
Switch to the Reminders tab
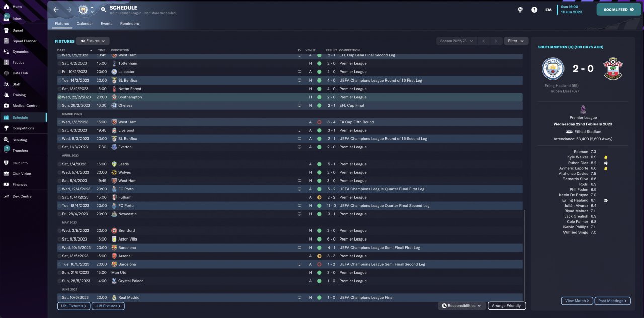pos(129,24)
